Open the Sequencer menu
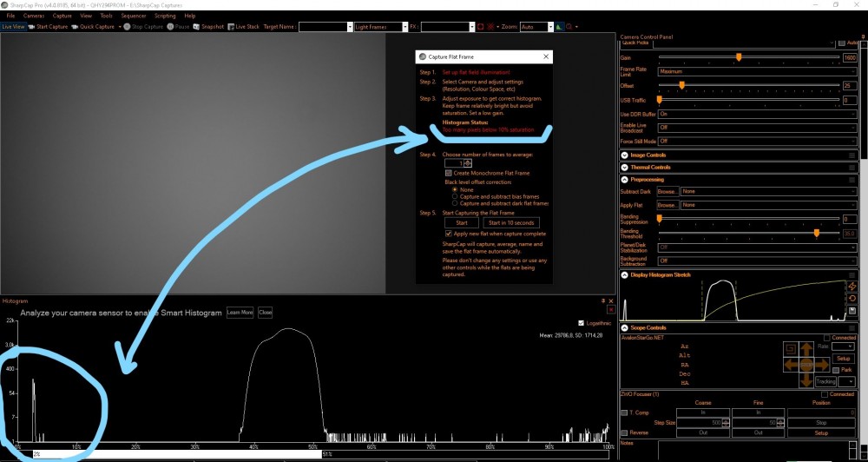 pyautogui.click(x=134, y=16)
